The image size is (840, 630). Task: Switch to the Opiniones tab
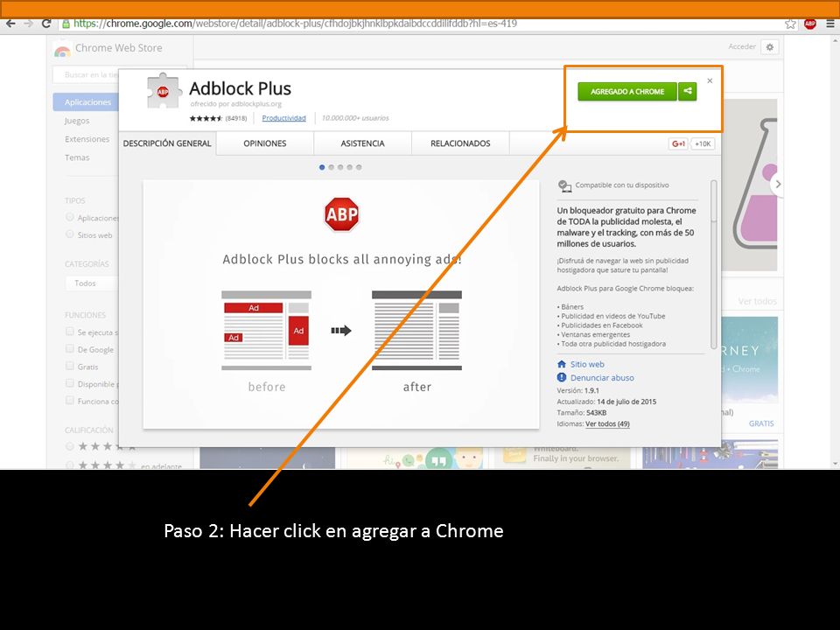click(x=264, y=143)
